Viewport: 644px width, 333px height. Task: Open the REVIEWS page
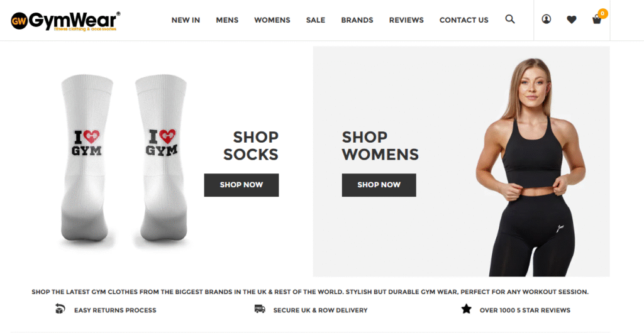(406, 20)
